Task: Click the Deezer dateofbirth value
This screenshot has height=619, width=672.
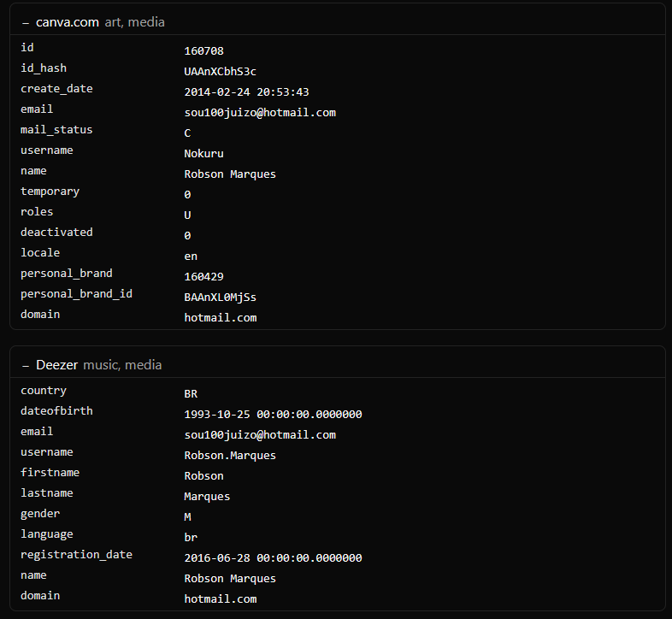Action: coord(273,415)
